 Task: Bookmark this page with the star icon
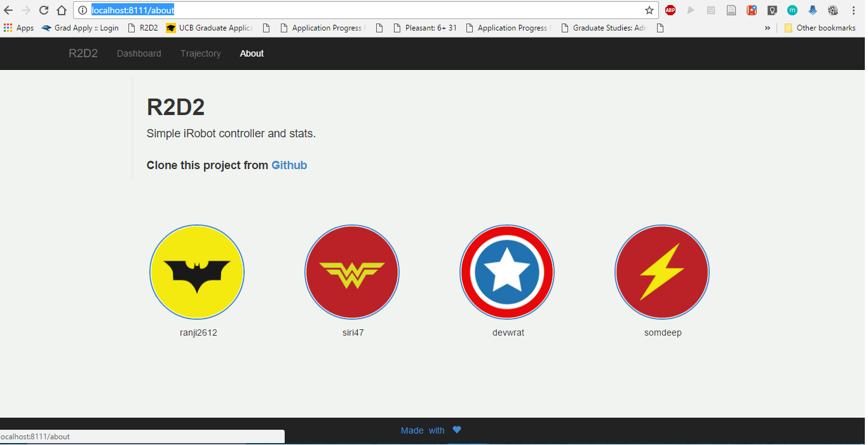[649, 10]
